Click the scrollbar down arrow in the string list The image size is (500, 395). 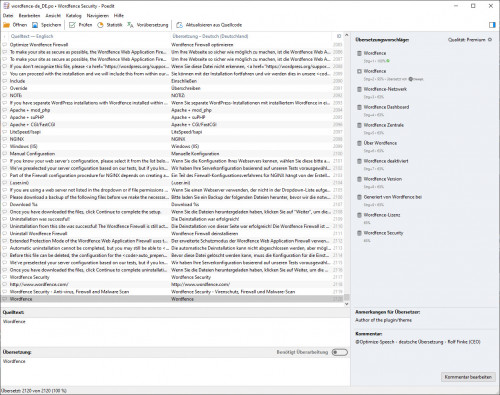pos(346,304)
